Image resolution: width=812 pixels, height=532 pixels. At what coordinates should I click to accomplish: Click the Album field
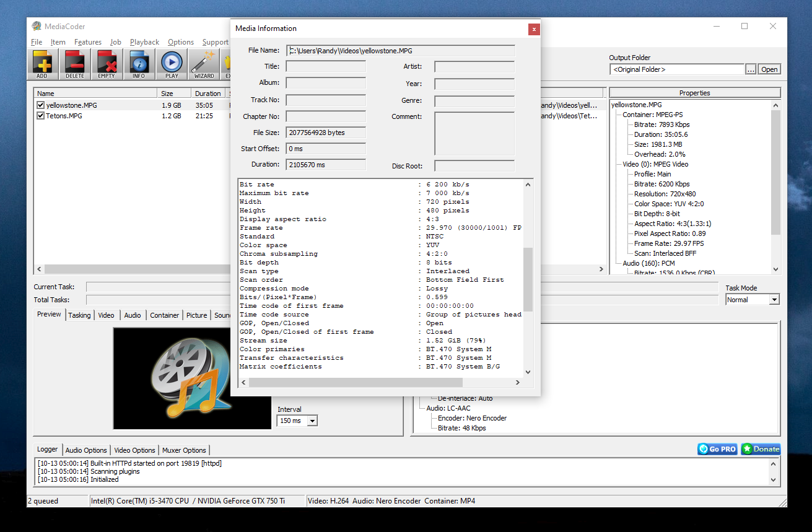click(x=326, y=83)
